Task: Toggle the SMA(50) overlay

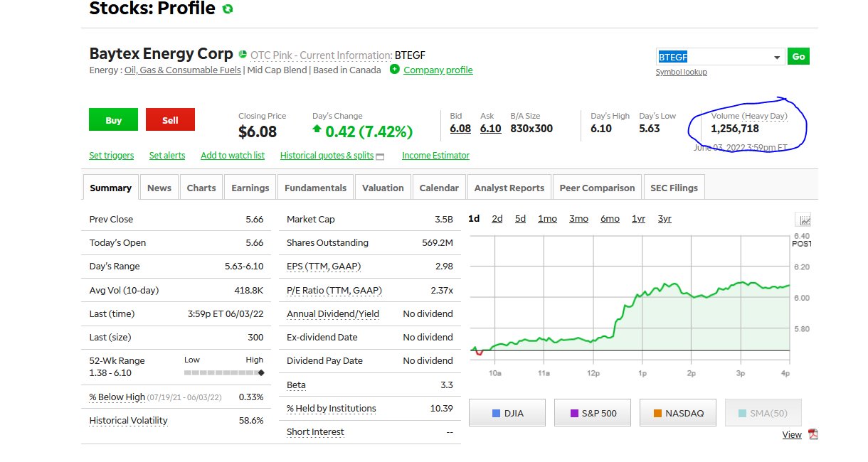Action: [763, 413]
